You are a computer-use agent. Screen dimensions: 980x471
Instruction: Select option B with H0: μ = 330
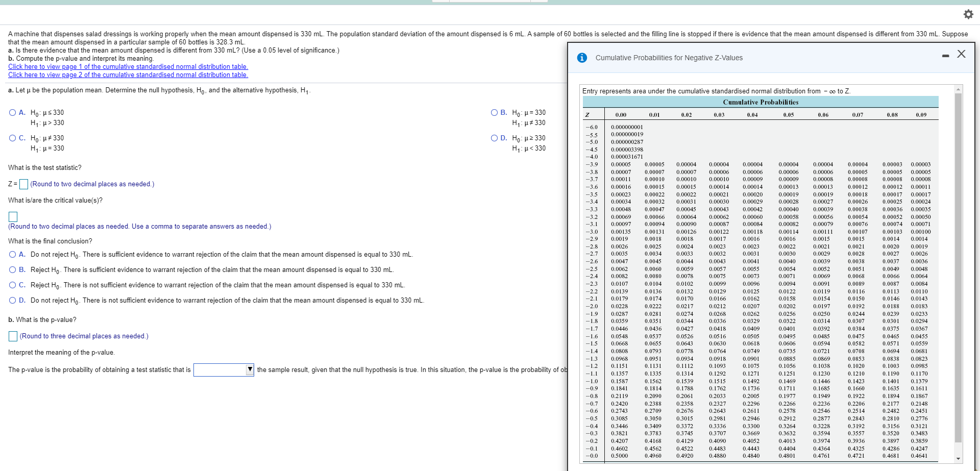(495, 112)
